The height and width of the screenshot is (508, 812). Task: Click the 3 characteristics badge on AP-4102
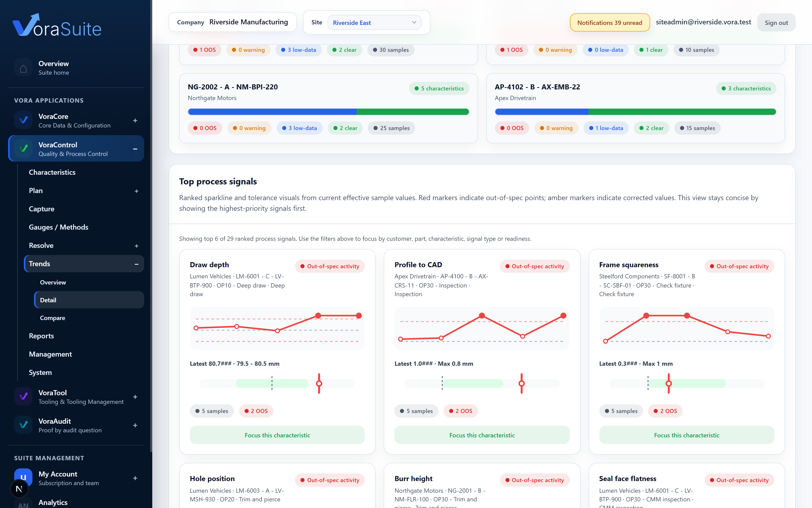click(746, 88)
